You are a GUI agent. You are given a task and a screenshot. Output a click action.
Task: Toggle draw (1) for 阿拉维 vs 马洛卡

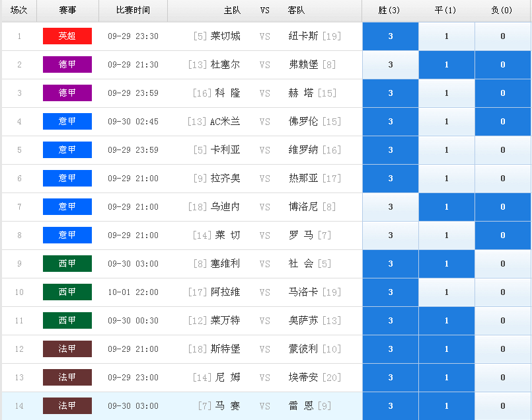coord(447,292)
